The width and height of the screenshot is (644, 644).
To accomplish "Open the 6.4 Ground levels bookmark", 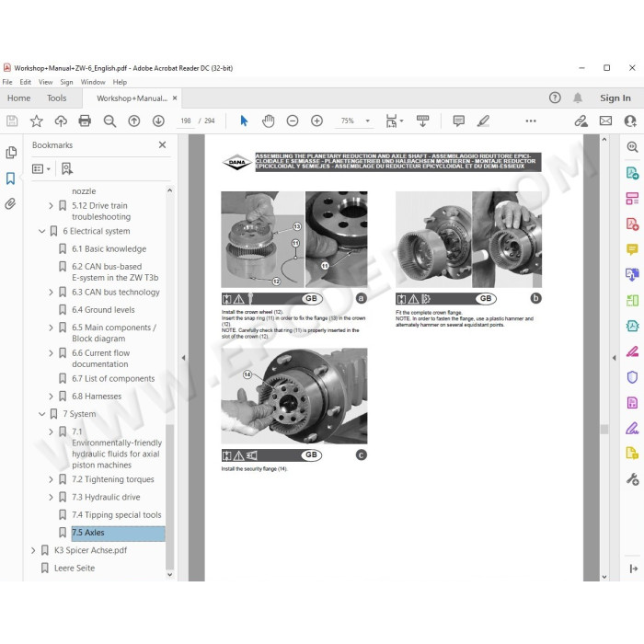I will coord(103,310).
